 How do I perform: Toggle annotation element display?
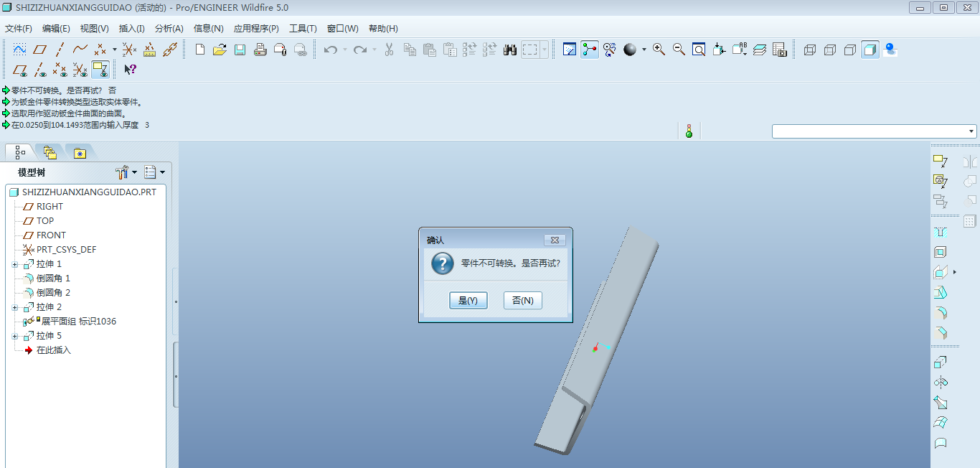[x=100, y=70]
